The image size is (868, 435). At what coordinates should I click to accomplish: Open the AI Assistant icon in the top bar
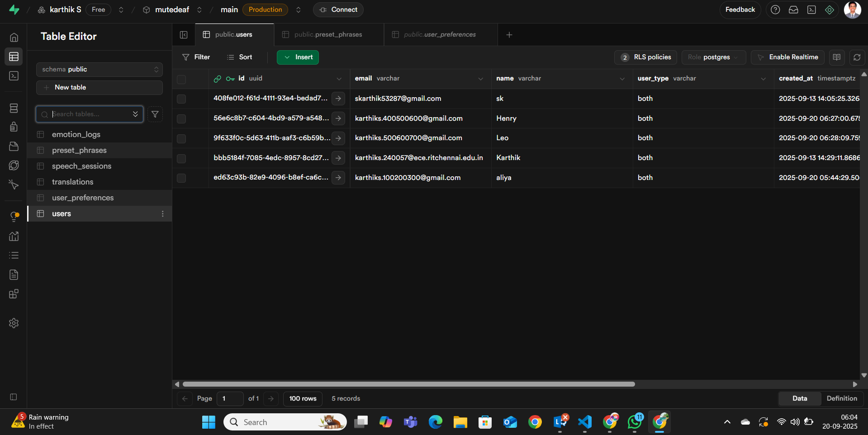coord(830,9)
